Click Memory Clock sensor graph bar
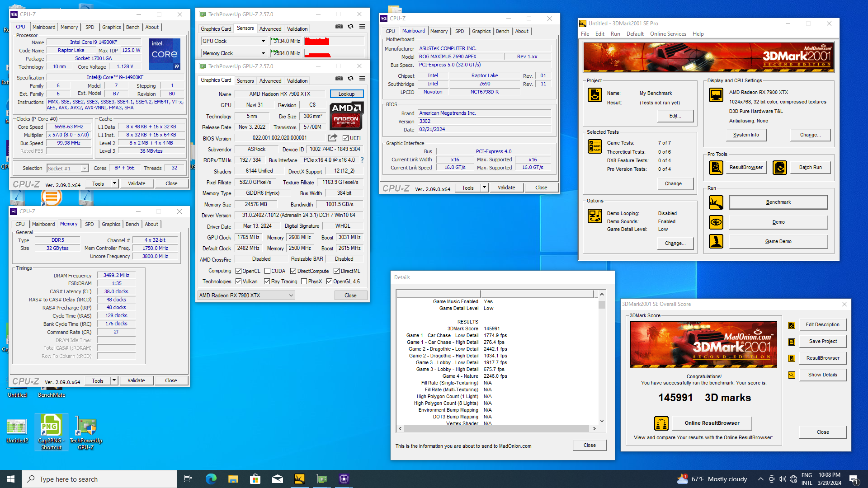 coord(334,53)
